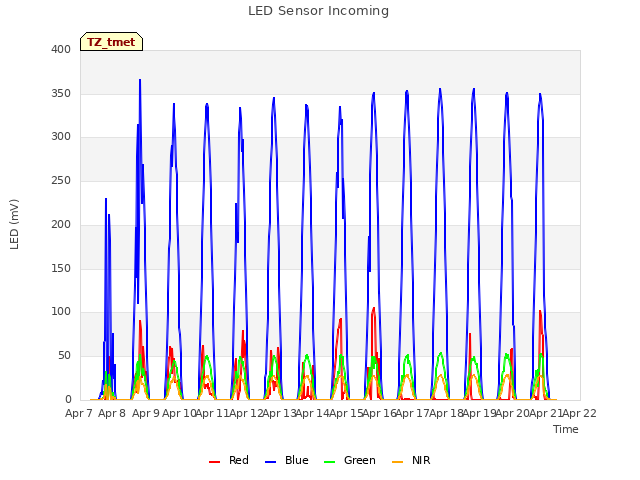Screen dimensions: 640x480
Task: Click the Time x-axis label
Action: (566, 429)
